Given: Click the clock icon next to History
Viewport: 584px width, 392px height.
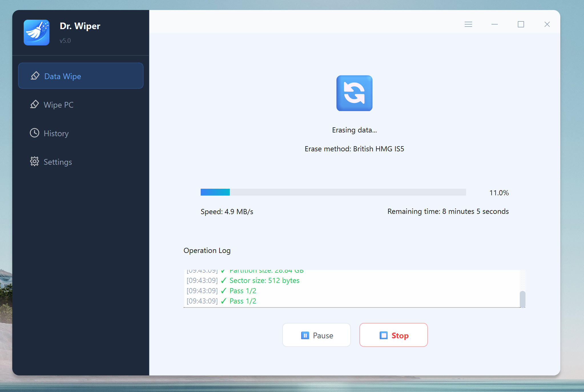Looking at the screenshot, I should 35,133.
